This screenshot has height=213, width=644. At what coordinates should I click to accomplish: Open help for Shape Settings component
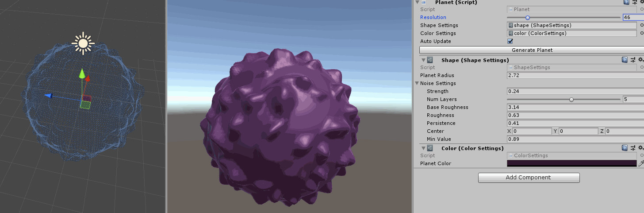[x=625, y=60]
